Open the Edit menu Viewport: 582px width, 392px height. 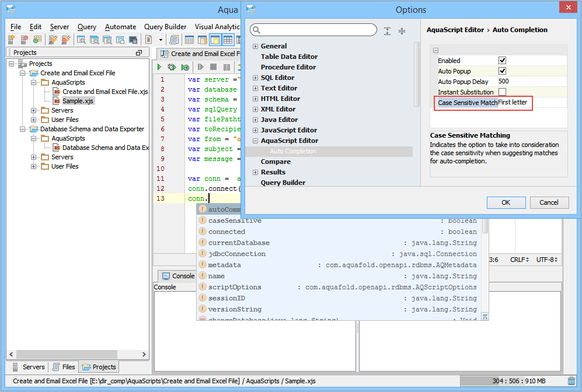coord(36,27)
